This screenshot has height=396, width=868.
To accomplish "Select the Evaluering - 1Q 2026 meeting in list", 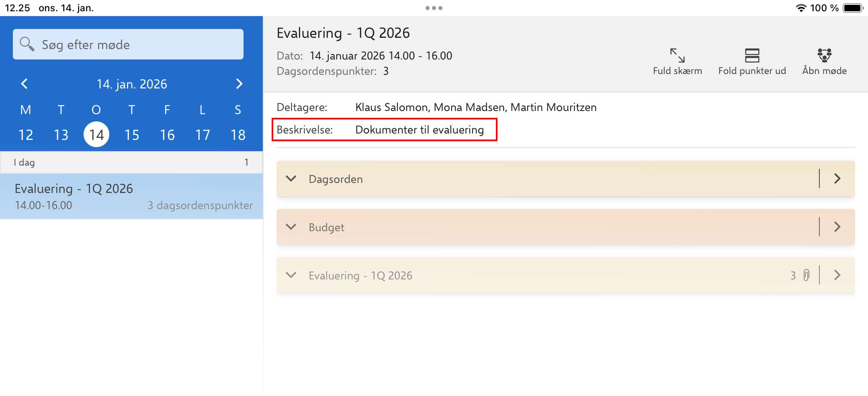I will pos(131,196).
